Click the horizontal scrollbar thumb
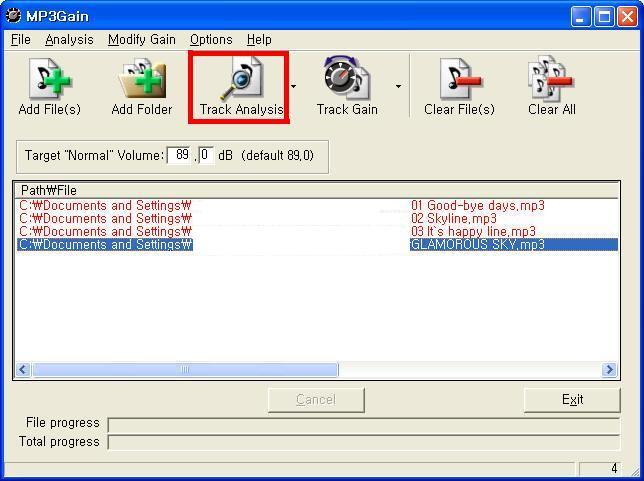Viewport: 644px width, 481px height. 185,370
